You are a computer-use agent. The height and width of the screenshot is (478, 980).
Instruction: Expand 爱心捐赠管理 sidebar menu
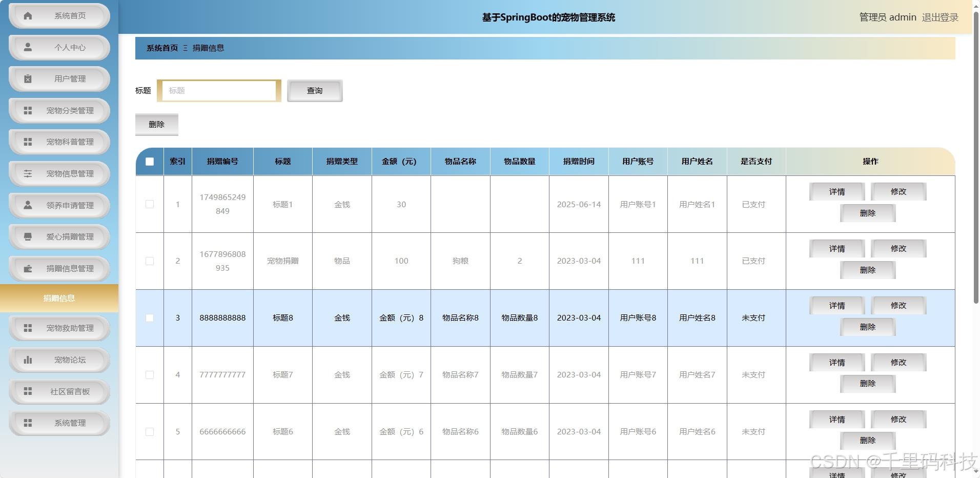click(x=59, y=236)
